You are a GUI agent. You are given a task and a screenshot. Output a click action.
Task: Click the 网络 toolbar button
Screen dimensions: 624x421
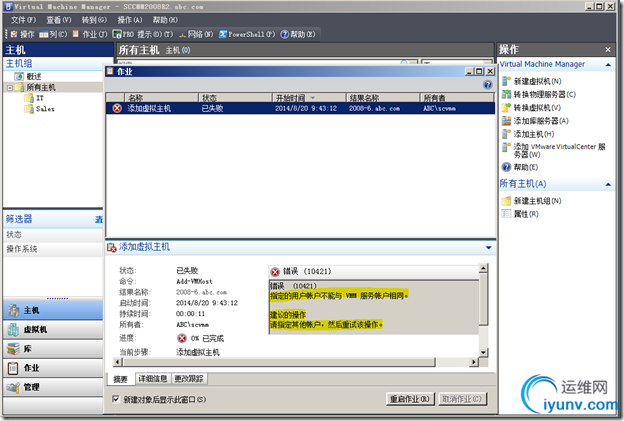(196, 34)
